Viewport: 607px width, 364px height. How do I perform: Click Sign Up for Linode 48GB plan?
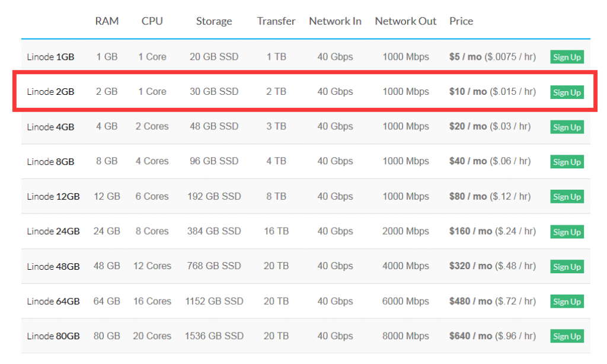[x=567, y=266]
